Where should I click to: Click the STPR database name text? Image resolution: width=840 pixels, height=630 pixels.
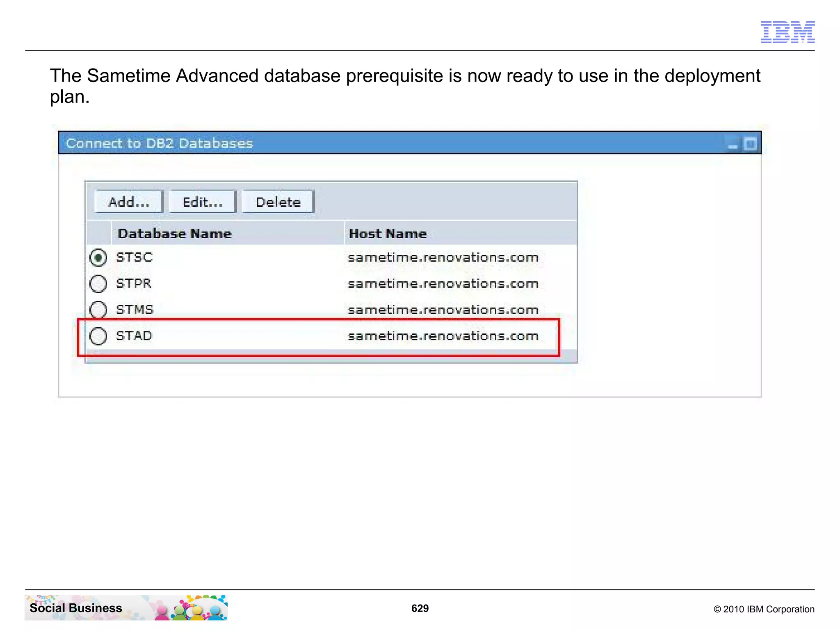click(134, 283)
